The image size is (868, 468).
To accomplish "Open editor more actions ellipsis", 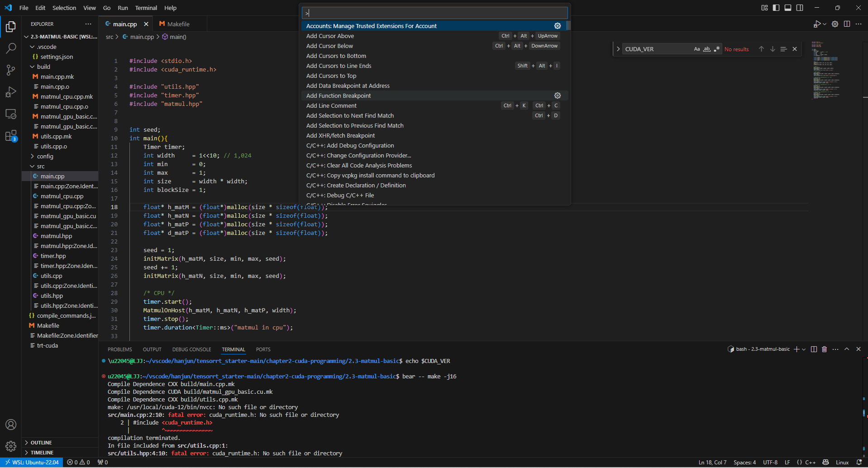I will 858,24.
